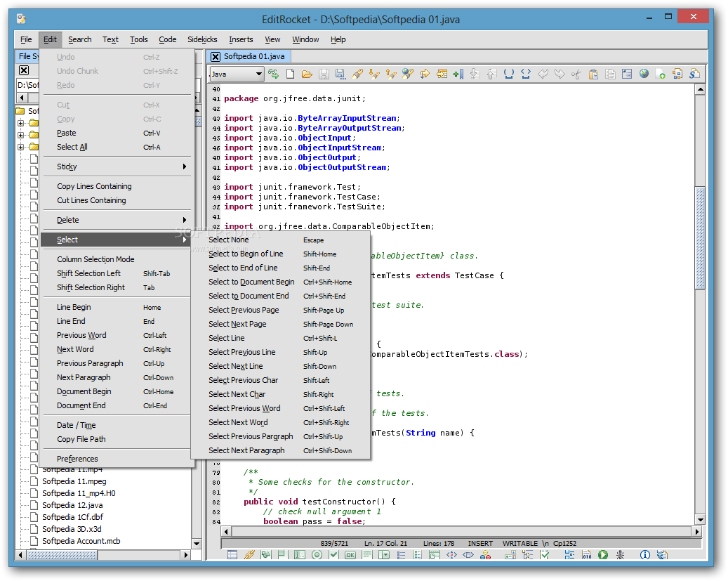Click the Find Previous up-arrow icon
728x581 pixels.
(x=391, y=74)
